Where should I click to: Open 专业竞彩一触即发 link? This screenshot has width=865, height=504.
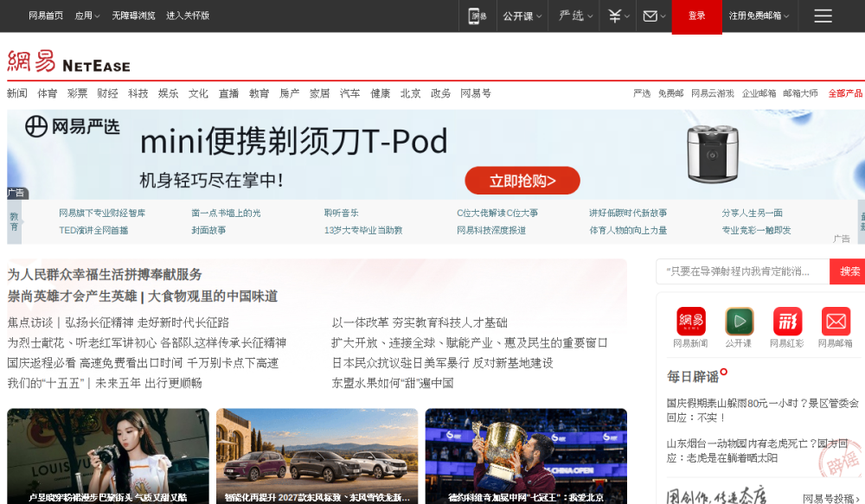756,230
